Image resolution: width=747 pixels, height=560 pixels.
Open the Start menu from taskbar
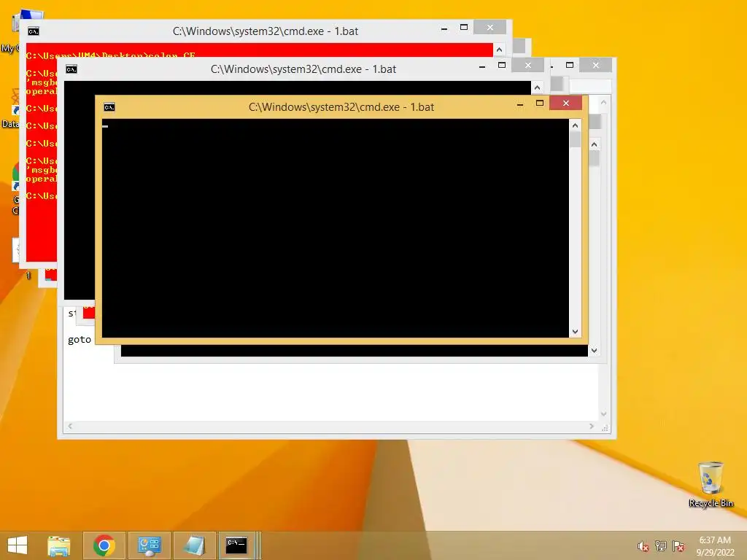pyautogui.click(x=18, y=545)
